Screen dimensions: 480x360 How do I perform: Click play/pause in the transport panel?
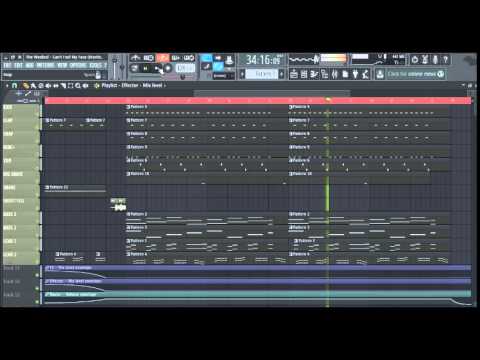[x=145, y=68]
